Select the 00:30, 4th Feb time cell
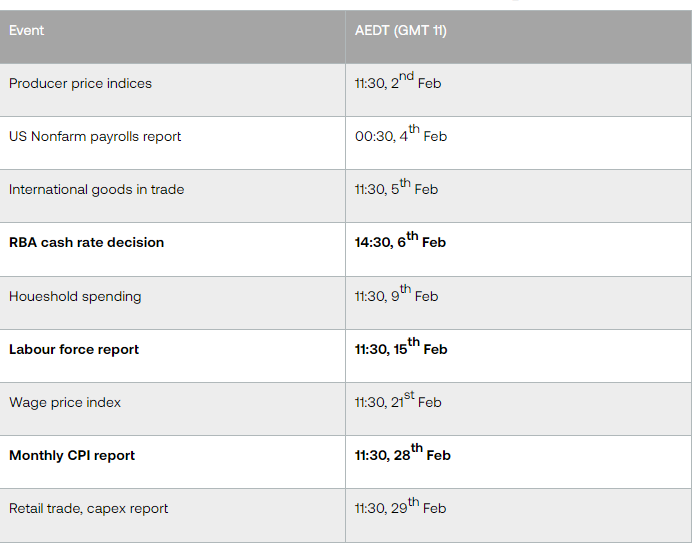 click(401, 137)
